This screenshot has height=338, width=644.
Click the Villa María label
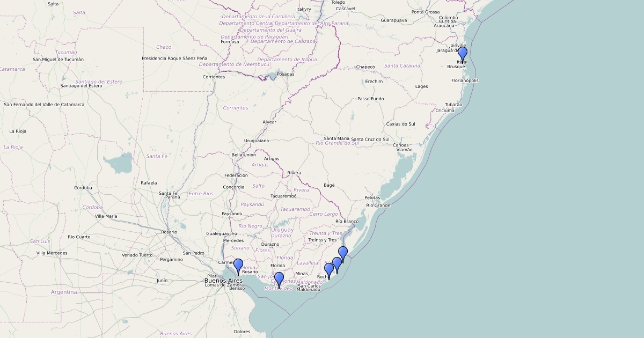(106, 216)
